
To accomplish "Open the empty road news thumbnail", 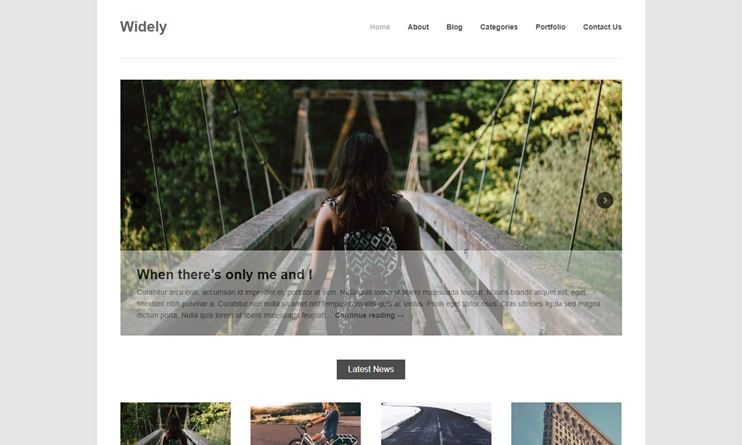I will (436, 424).
